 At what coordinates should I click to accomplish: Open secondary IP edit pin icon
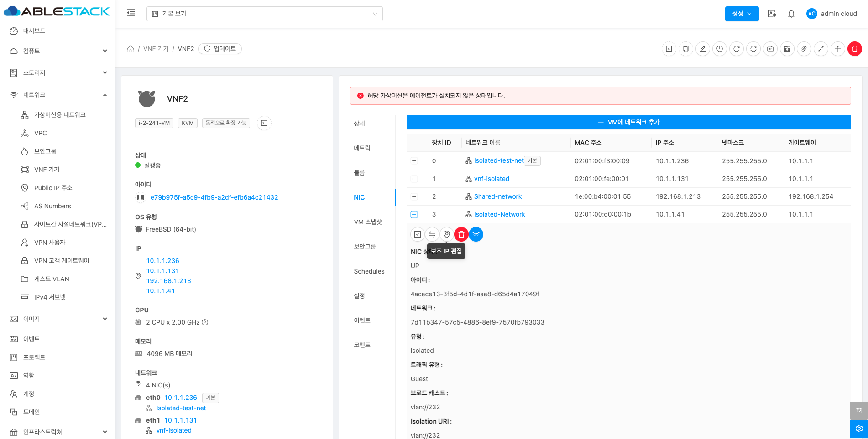(447, 234)
